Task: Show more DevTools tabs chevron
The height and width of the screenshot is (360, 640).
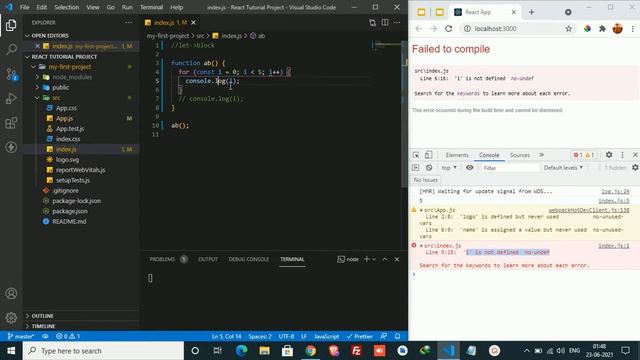Action: tap(541, 155)
